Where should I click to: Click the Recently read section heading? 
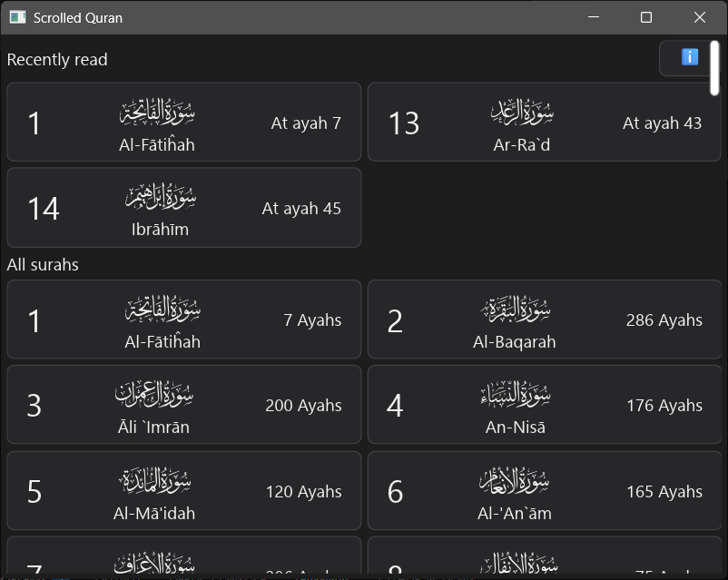57,59
